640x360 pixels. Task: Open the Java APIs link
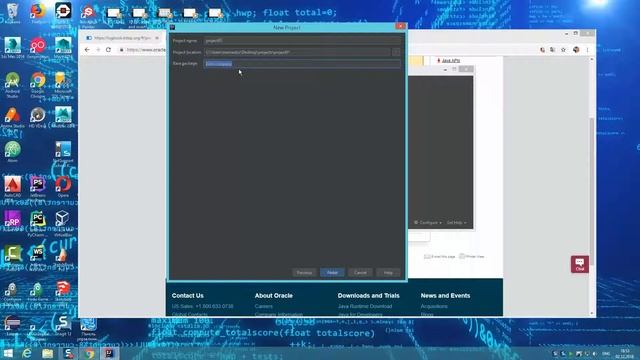[x=451, y=60]
